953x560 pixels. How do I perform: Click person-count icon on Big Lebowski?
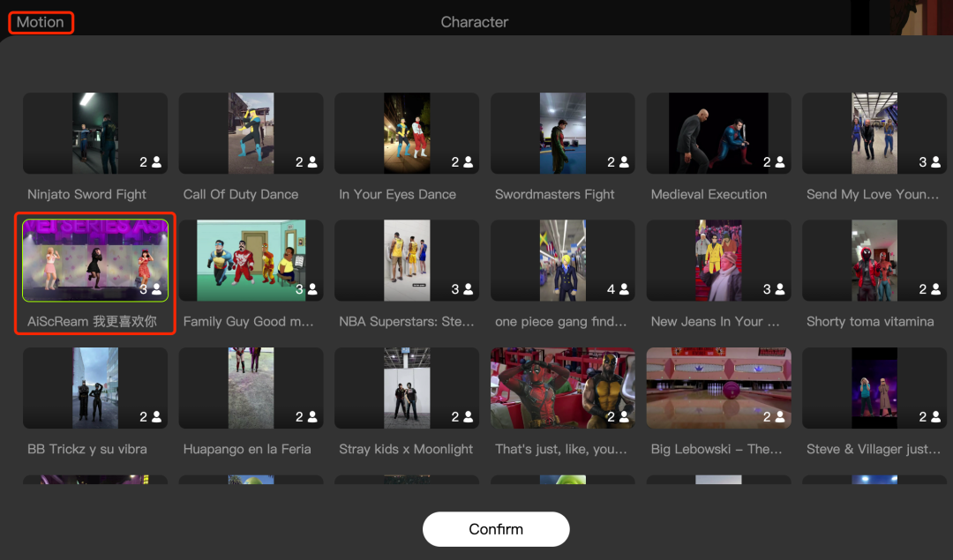click(x=780, y=416)
